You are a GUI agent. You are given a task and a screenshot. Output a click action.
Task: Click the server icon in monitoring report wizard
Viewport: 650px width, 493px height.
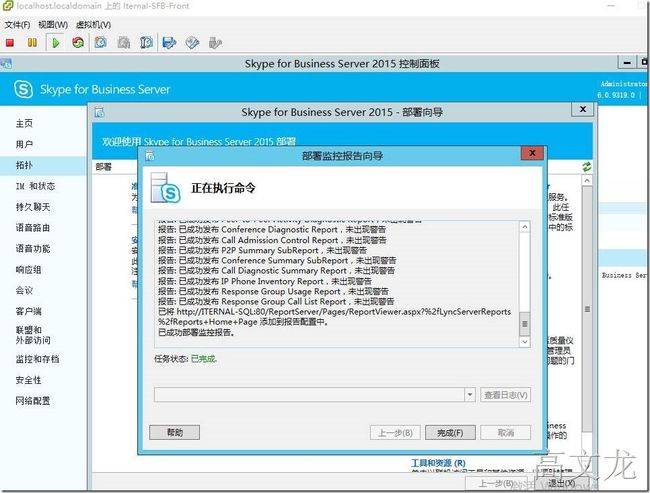[x=165, y=188]
